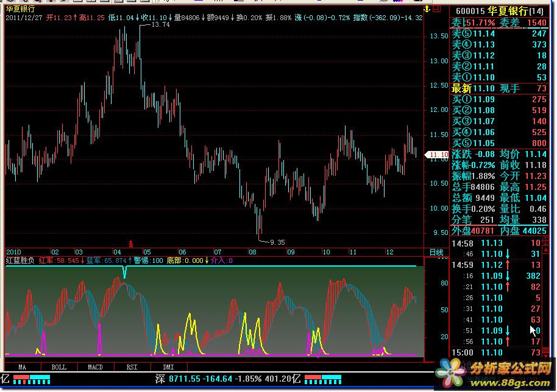Screen dimensions: 557x392
Task: Select the 买② 11.08 bid row
Action: coord(500,110)
